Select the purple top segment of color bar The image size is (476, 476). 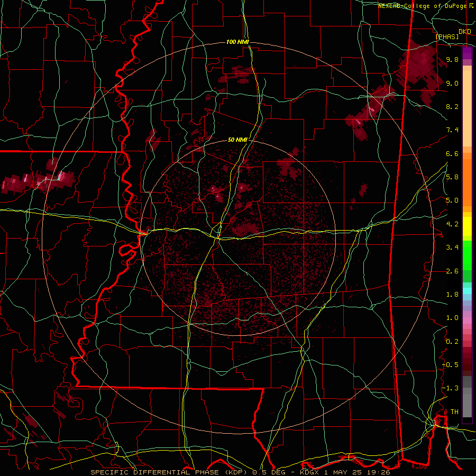point(467,53)
